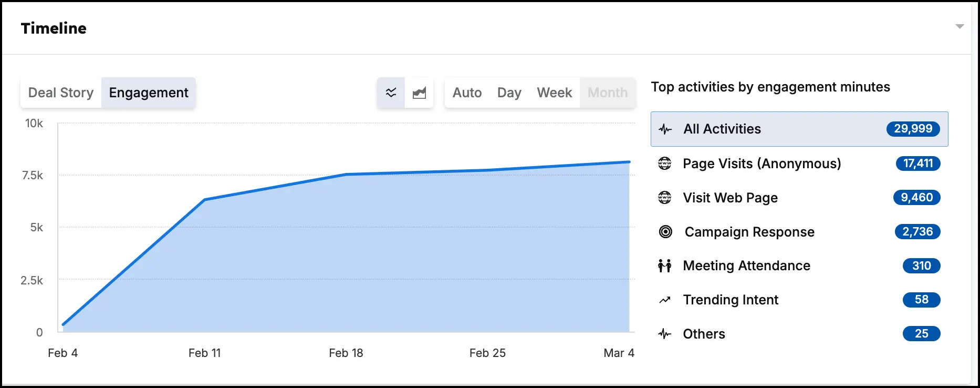Set time granularity to Week
Image resolution: width=980 pixels, height=388 pixels.
pyautogui.click(x=554, y=93)
